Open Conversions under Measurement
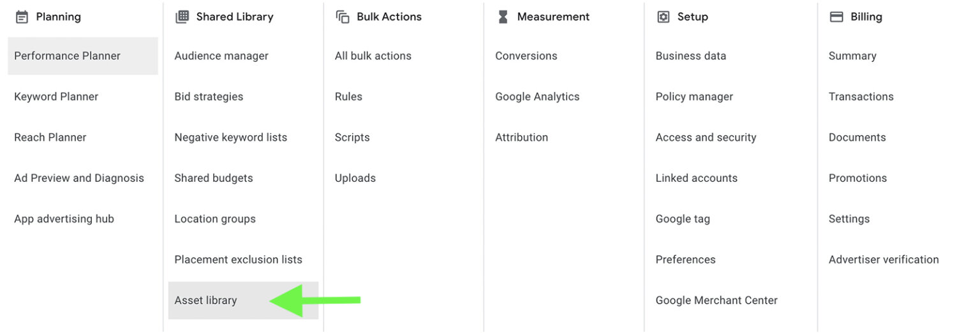Viewport: 980px width, 333px height. 526,56
